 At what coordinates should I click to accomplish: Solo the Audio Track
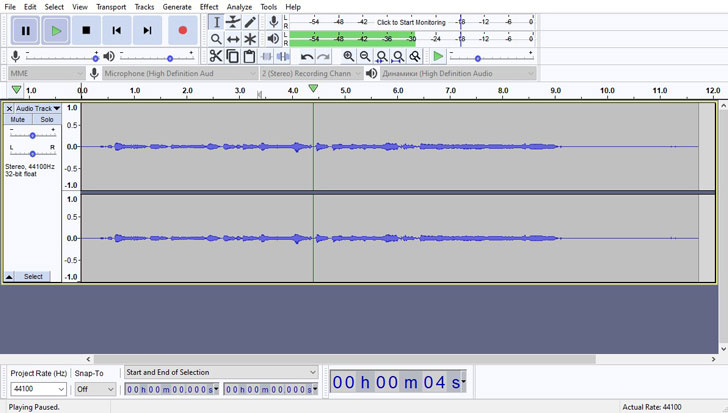[x=46, y=120]
